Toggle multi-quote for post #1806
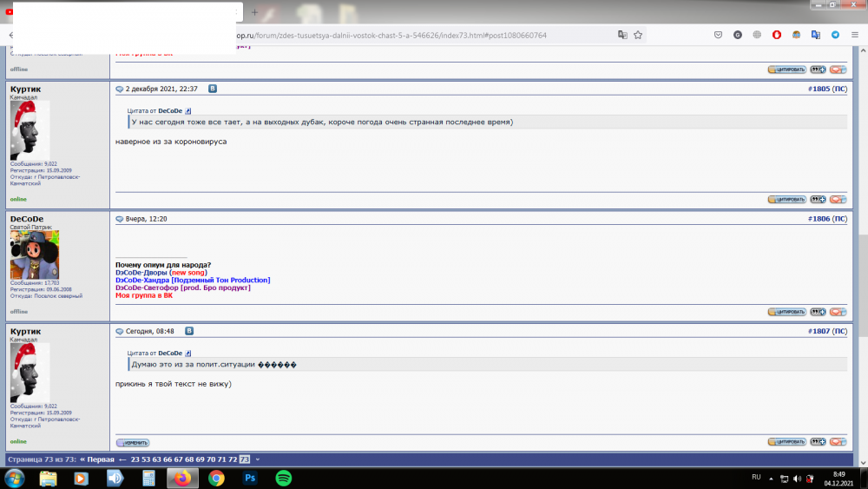 (x=818, y=312)
